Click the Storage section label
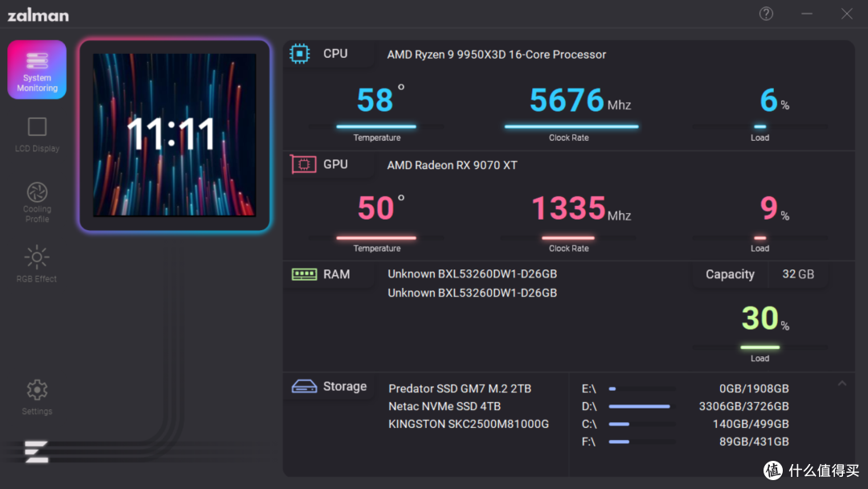 tap(345, 387)
